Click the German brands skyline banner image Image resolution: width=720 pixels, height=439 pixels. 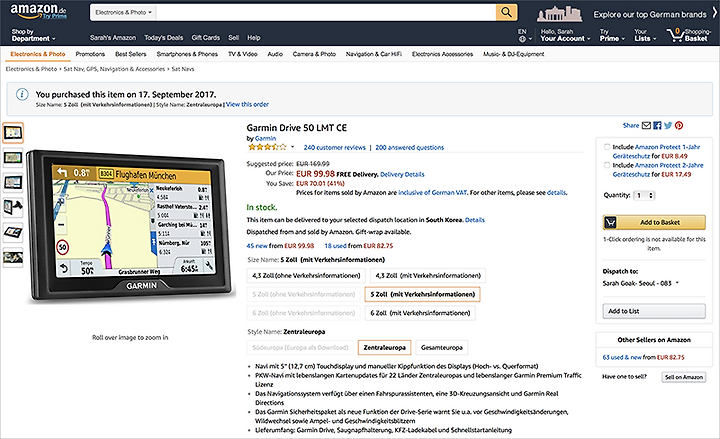pyautogui.click(x=559, y=14)
